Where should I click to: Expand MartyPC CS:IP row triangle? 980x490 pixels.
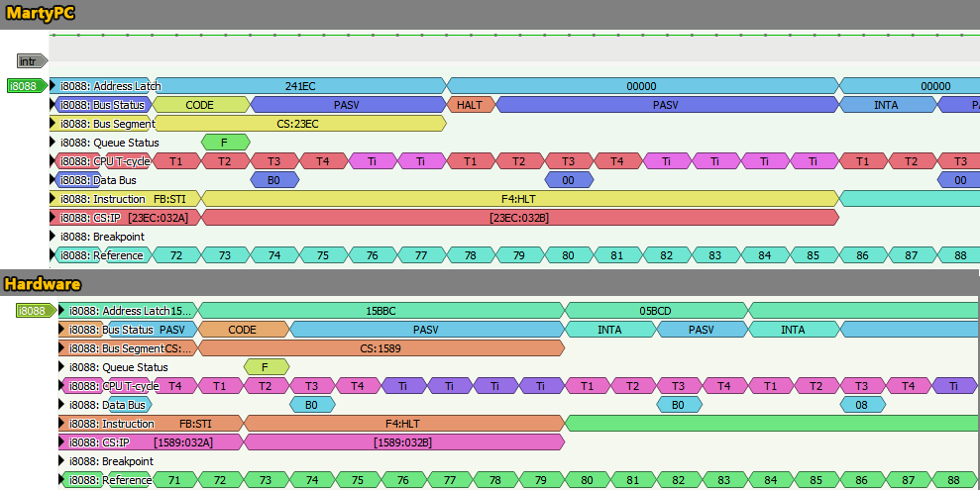click(54, 217)
